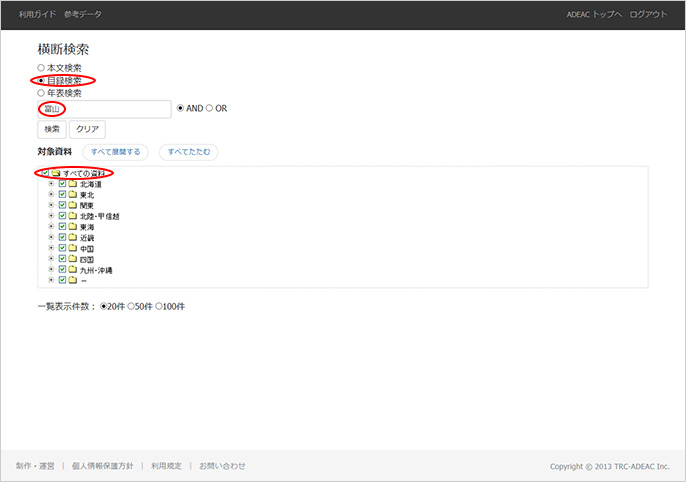Viewport: 686px width, 482px height.
Task: Click the 北海道 folder icon
Action: pyautogui.click(x=72, y=184)
